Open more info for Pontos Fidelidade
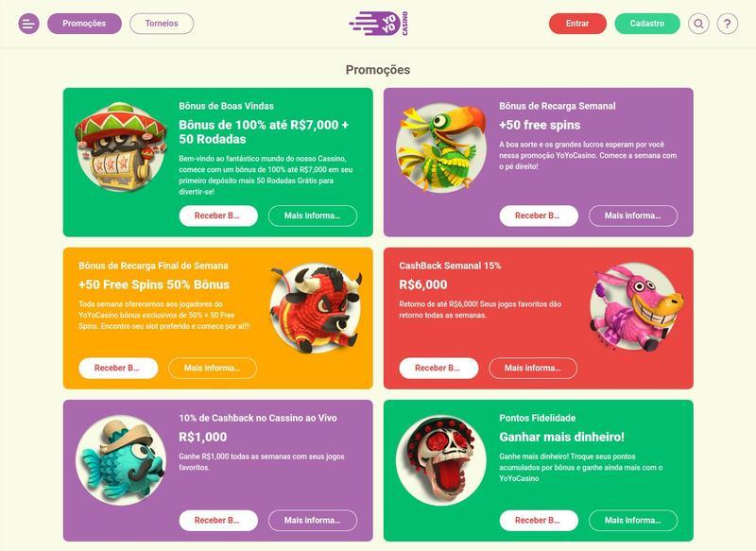 pyautogui.click(x=633, y=520)
